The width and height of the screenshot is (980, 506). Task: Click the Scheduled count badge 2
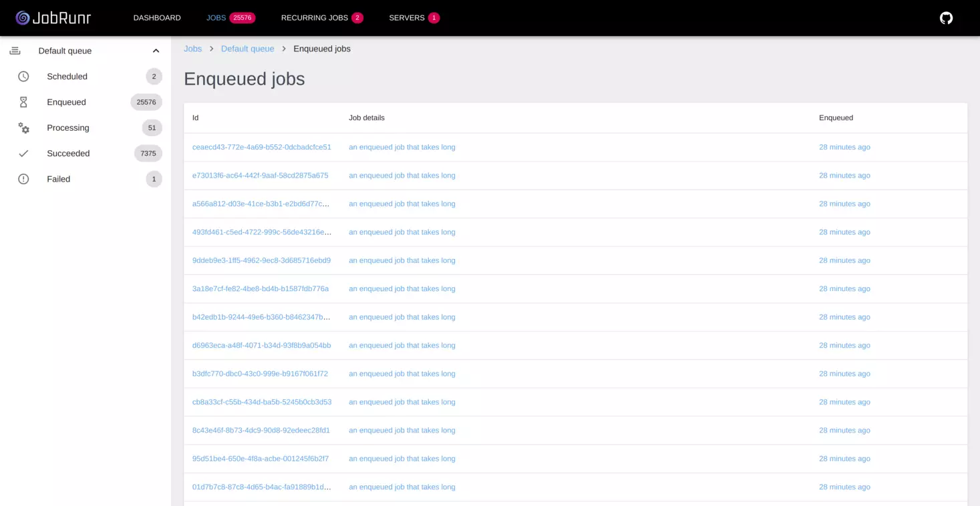click(154, 77)
